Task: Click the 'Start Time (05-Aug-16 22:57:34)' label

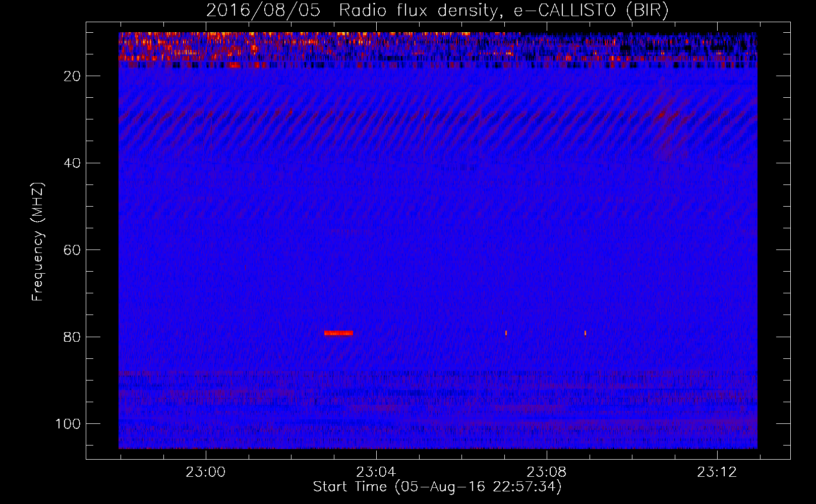Action: (x=437, y=487)
